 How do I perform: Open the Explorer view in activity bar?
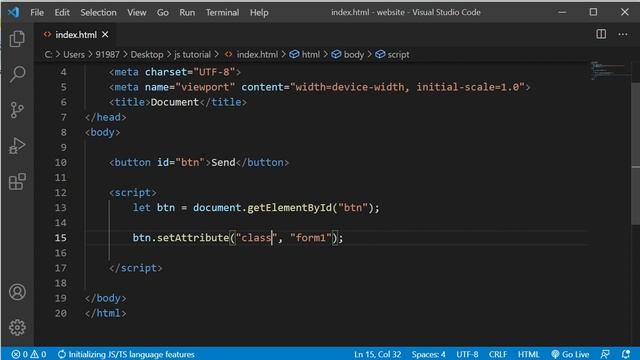pyautogui.click(x=17, y=39)
